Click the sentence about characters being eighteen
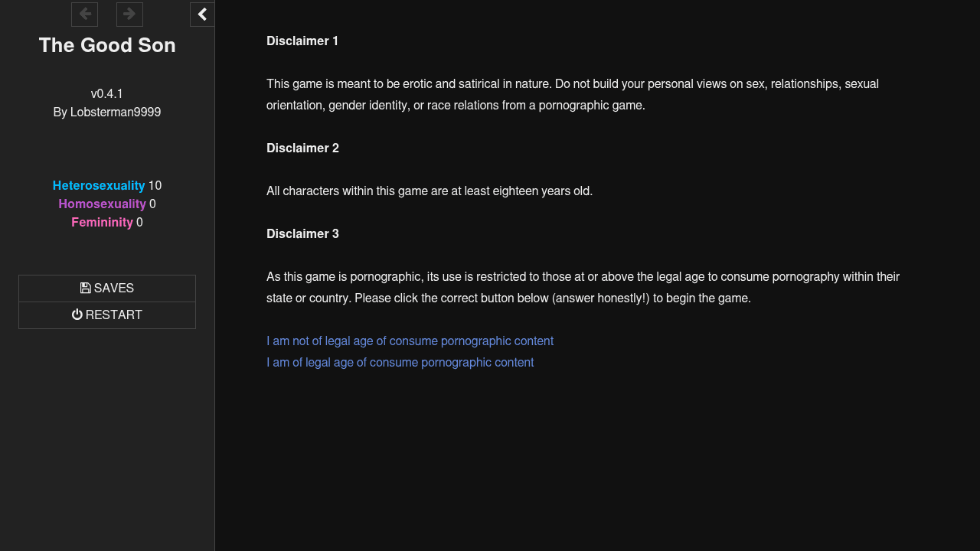The width and height of the screenshot is (980, 551). 430,191
